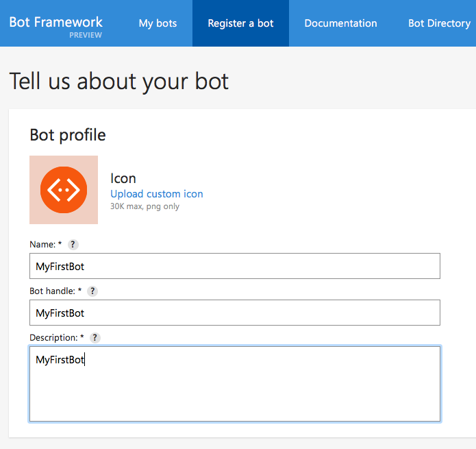The image size is (476, 449).
Task: Focus the Name input field
Action: pos(235,266)
